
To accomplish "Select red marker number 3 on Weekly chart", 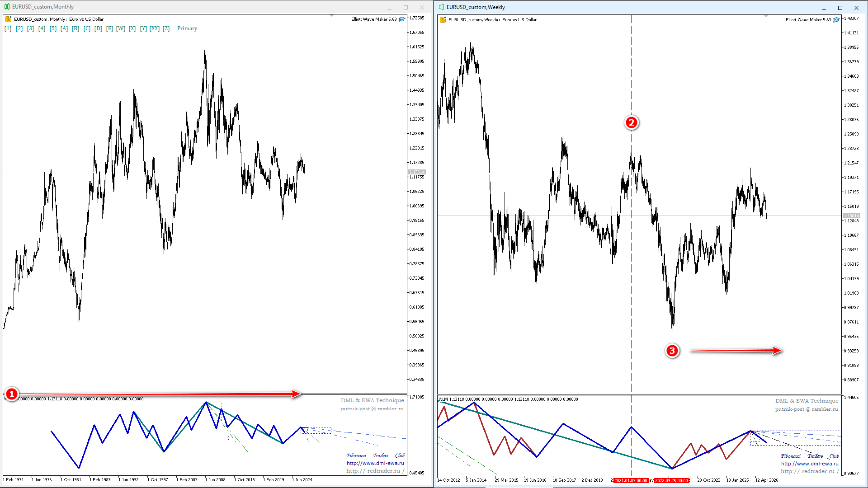I will [x=672, y=351].
